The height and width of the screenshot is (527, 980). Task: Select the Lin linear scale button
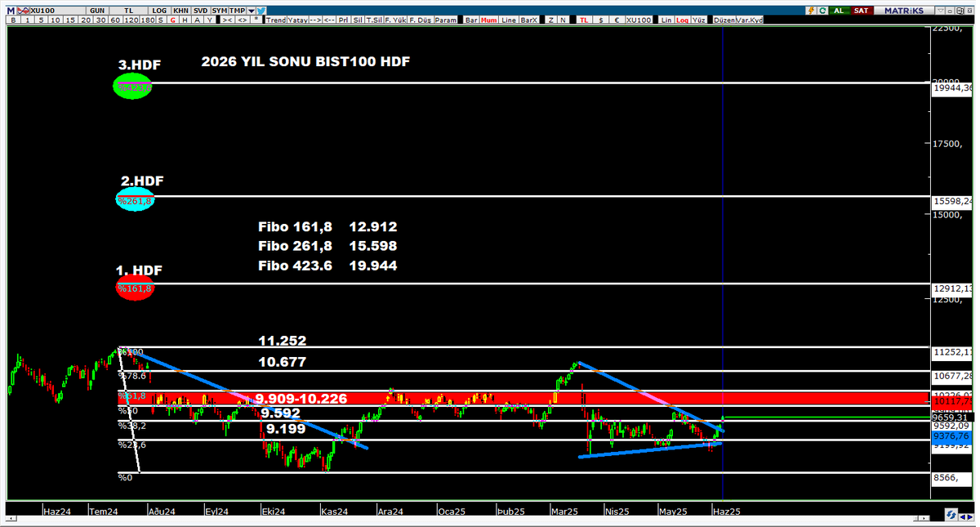666,20
